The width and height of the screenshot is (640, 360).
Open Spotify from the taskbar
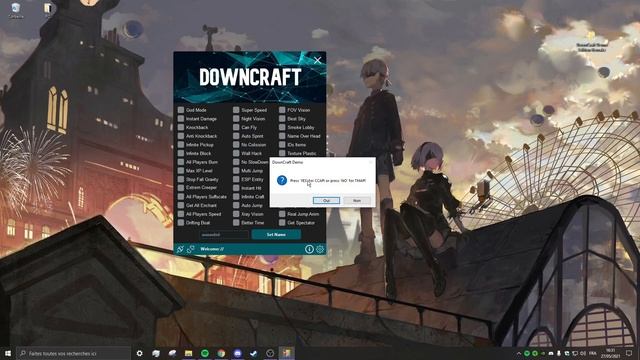click(205, 353)
